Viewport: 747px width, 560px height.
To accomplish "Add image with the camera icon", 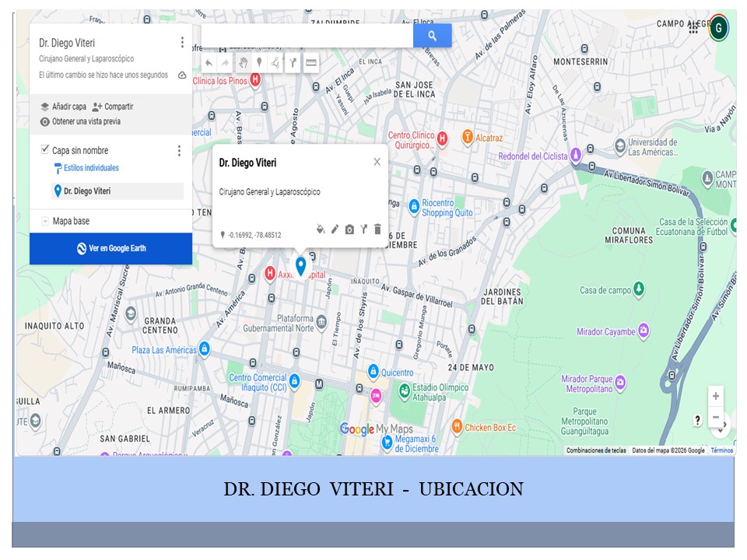I will pyautogui.click(x=349, y=229).
